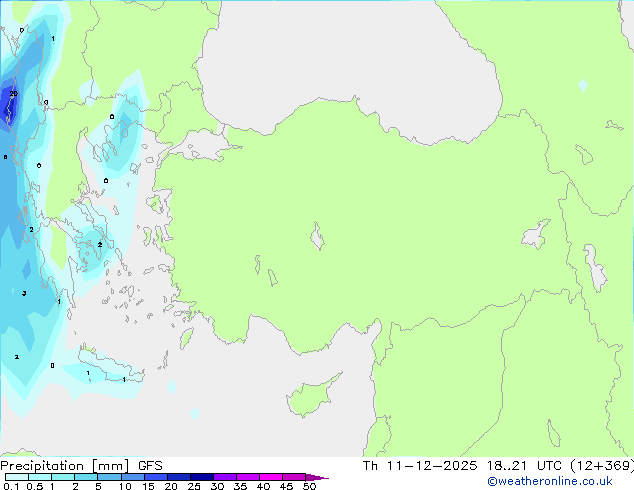Click the 1–2 mm legend color swatch
The image size is (634, 490).
tap(63, 477)
